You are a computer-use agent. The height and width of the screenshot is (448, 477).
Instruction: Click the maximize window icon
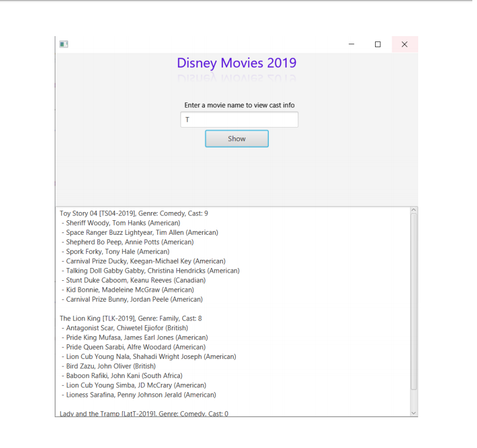[377, 44]
